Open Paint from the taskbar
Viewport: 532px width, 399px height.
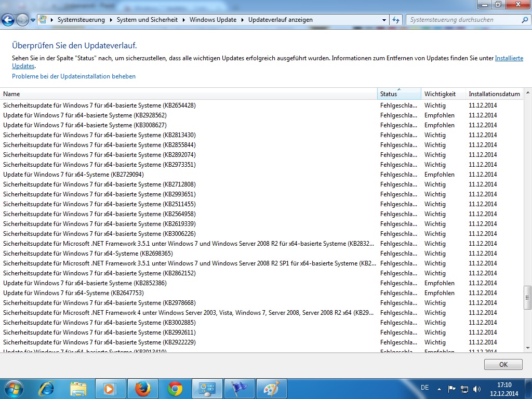coord(271,389)
